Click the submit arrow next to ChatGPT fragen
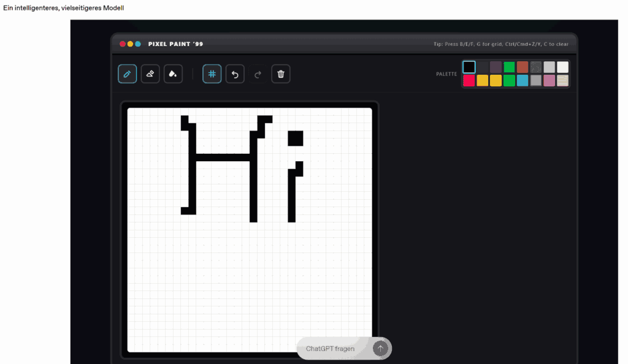The width and height of the screenshot is (628, 364). pyautogui.click(x=380, y=348)
